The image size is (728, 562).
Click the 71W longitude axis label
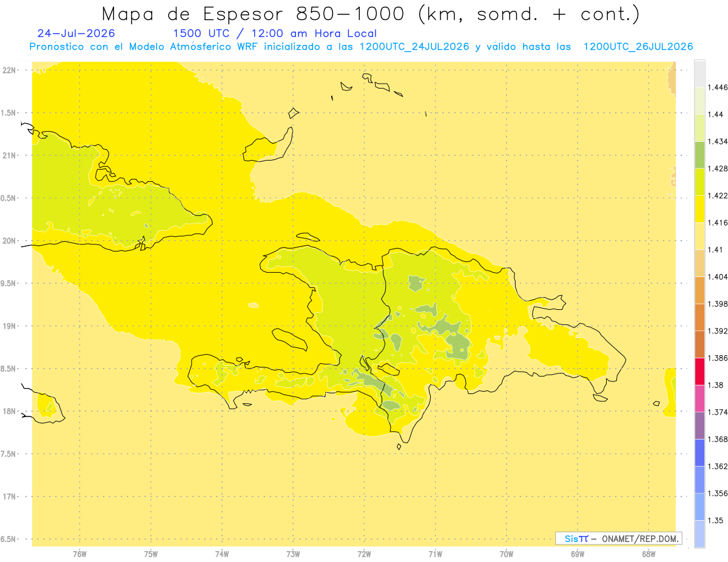click(x=435, y=554)
